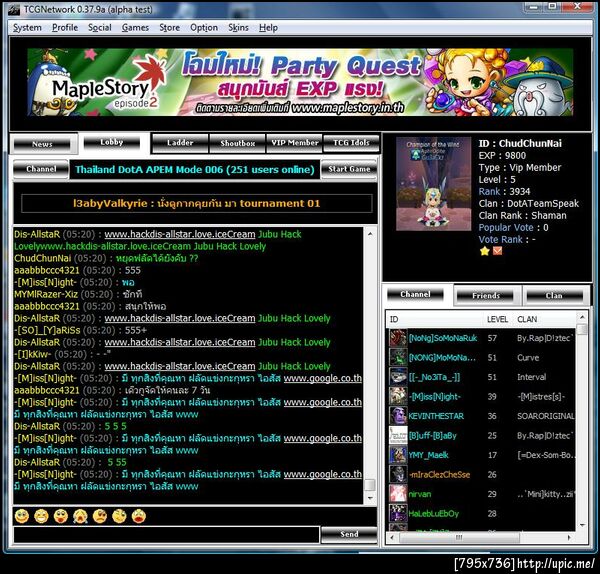Click the 'Thailand DotA APEM Mode 006' channel title
Screen dimensions: 600x574
[194, 170]
